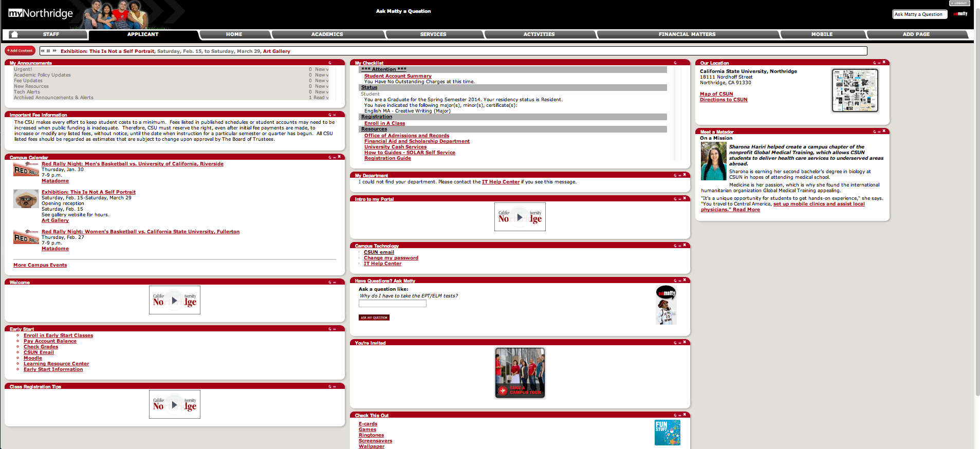Minimize the Important Fee Information portlet
The width and height of the screenshot is (980, 449).
pyautogui.click(x=335, y=115)
